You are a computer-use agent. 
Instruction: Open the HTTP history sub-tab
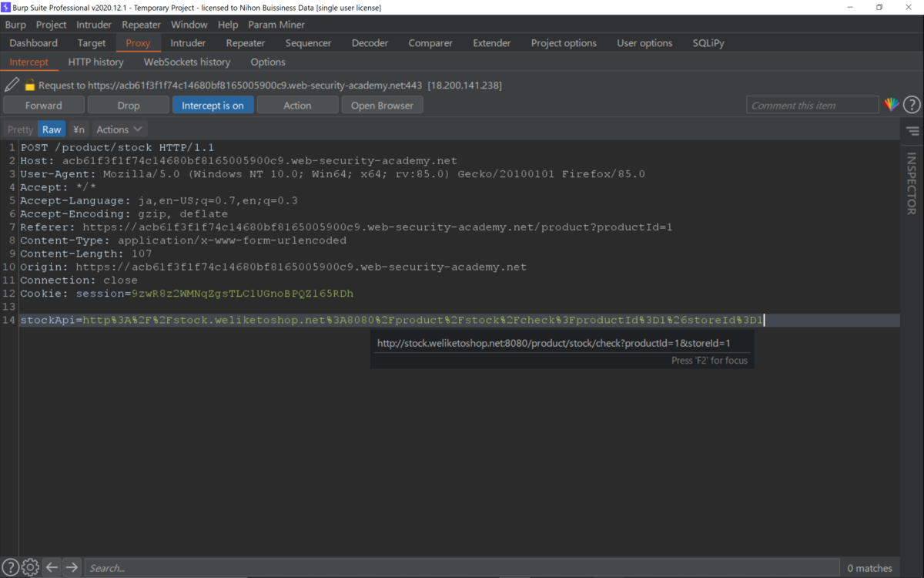(95, 62)
